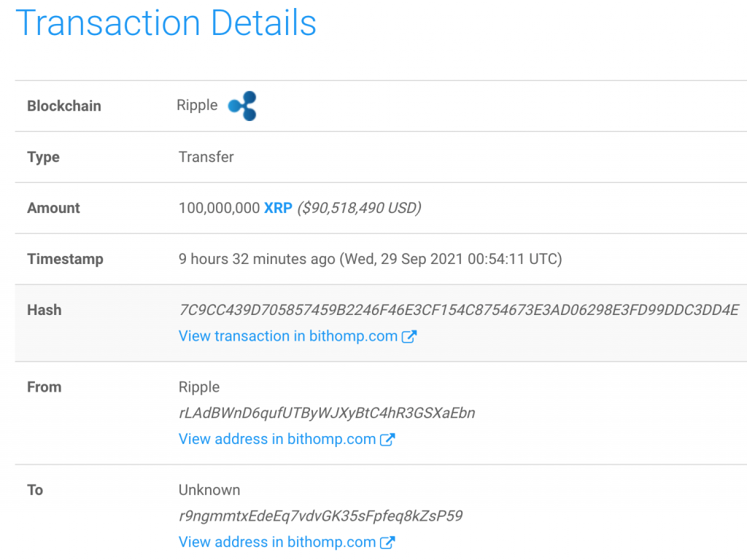The width and height of the screenshot is (747, 560).
Task: View the To address in bithomp.com
Action: [277, 542]
